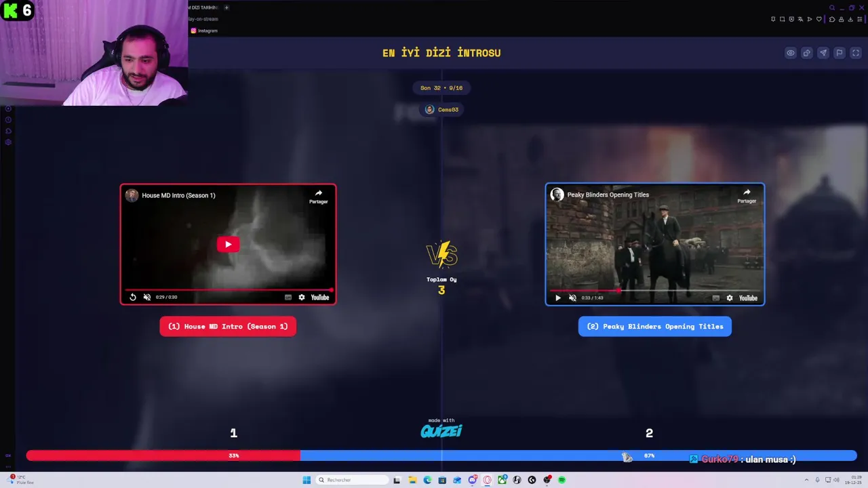Screen dimensions: 868x488
Task: Open Discord from taskbar
Action: [473, 480]
